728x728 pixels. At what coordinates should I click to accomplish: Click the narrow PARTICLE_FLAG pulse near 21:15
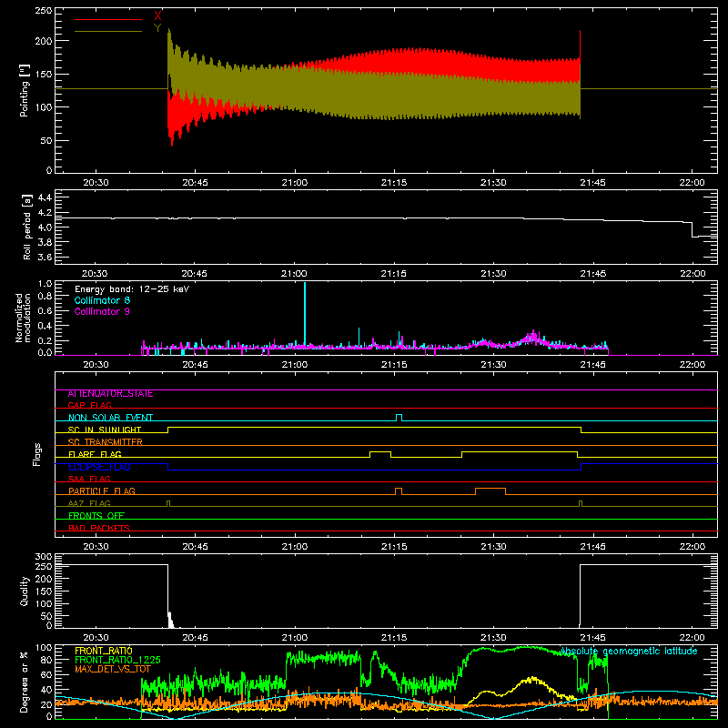point(399,491)
